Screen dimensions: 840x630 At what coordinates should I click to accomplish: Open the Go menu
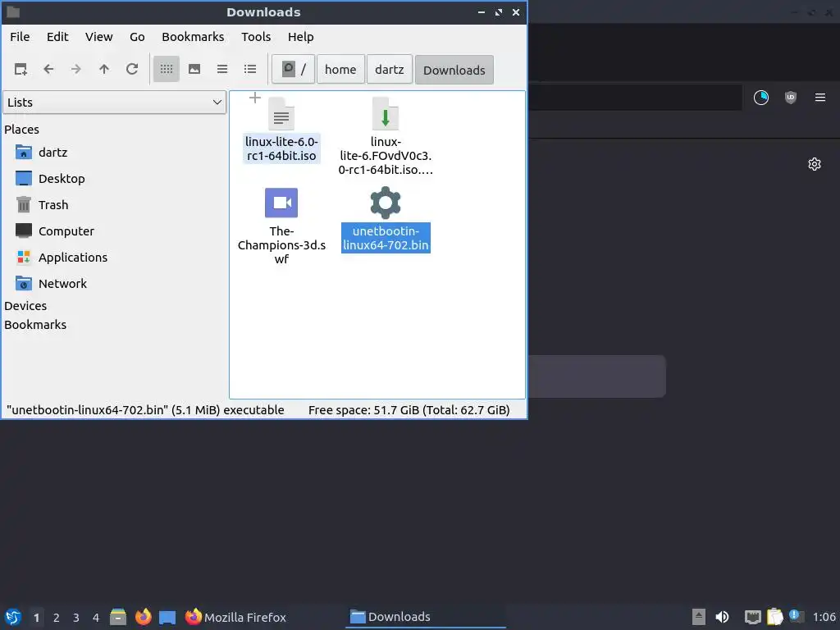[137, 37]
